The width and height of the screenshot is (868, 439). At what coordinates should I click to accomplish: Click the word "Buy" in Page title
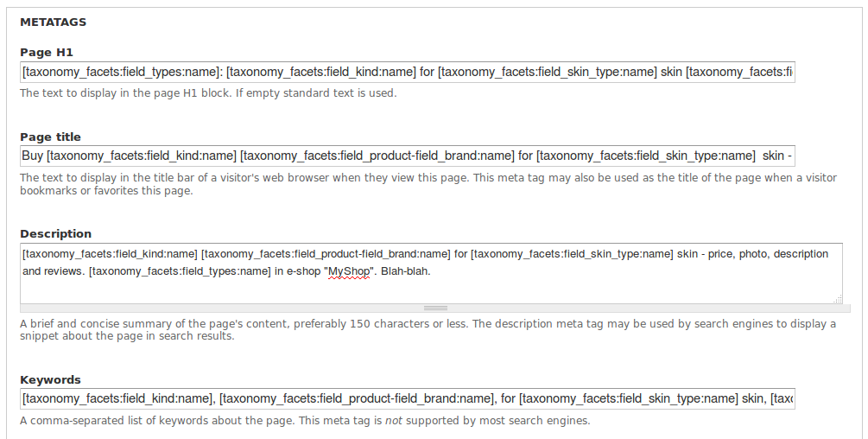pyautogui.click(x=32, y=156)
